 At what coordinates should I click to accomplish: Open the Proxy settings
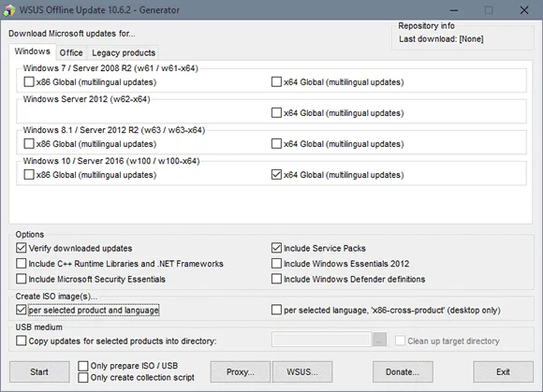[x=241, y=372]
